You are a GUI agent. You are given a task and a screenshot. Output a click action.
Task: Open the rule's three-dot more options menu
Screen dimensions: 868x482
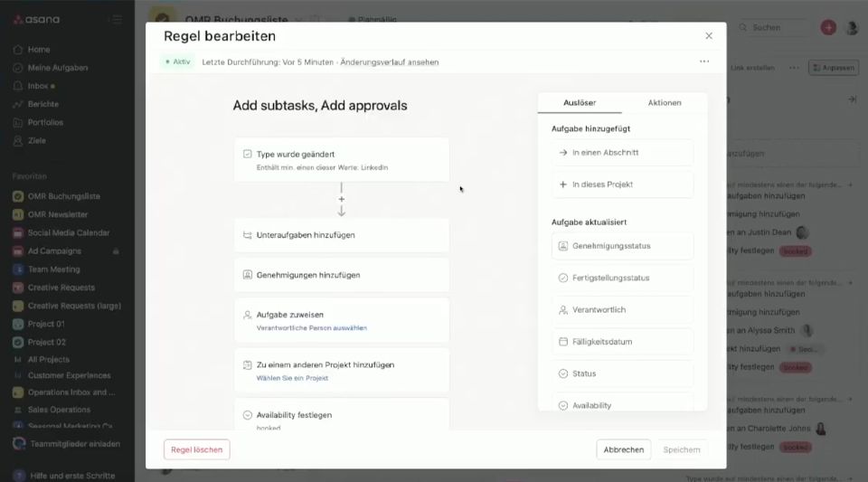[704, 61]
